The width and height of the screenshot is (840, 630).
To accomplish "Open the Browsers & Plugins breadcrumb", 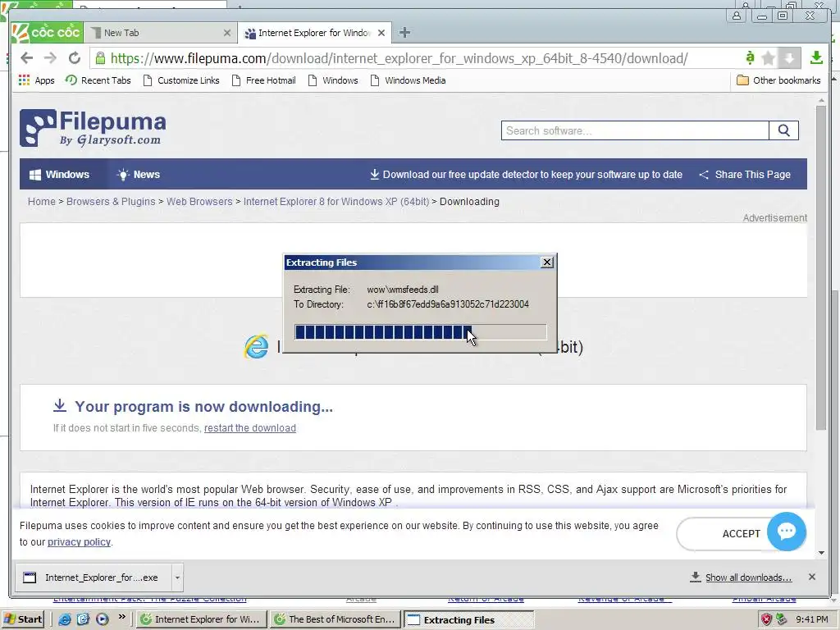I will [111, 202].
